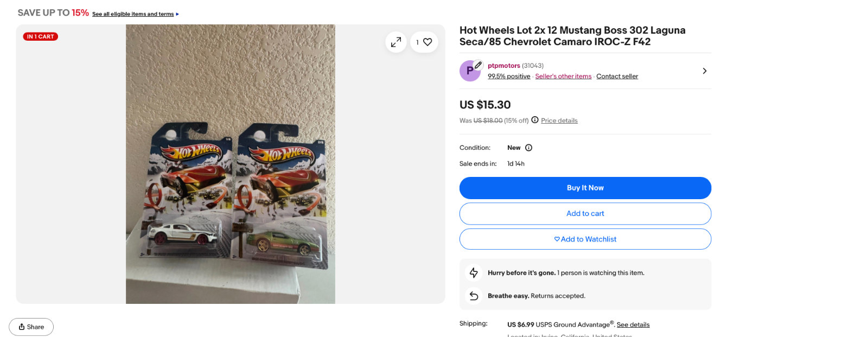
Task: Open the Share button
Action: coord(31,327)
